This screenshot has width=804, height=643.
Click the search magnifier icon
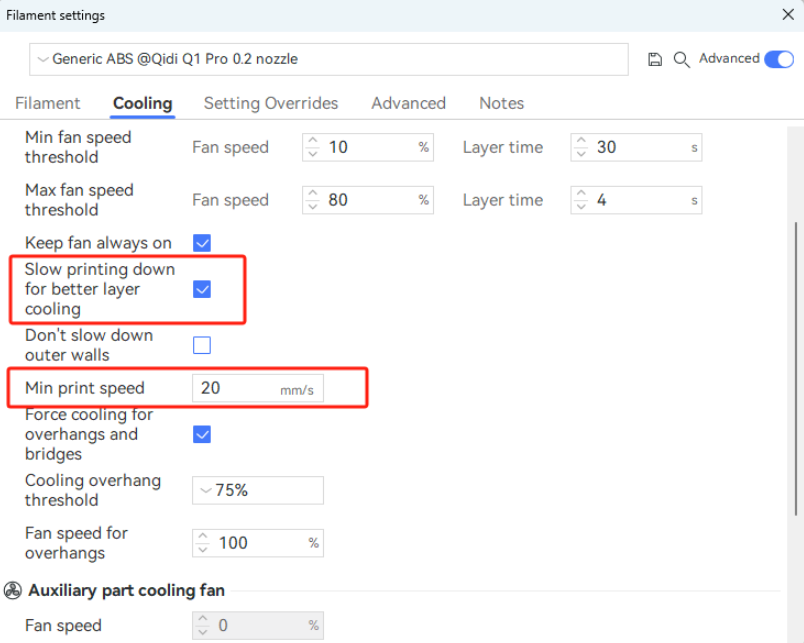pyautogui.click(x=682, y=60)
